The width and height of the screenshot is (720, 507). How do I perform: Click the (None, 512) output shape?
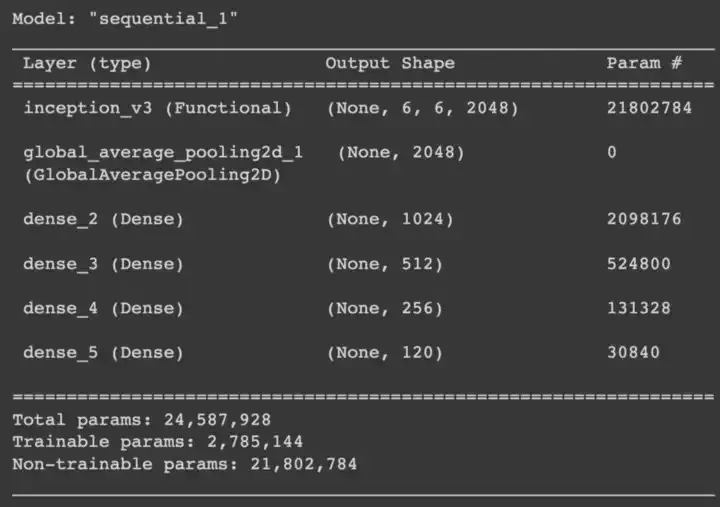(x=384, y=264)
